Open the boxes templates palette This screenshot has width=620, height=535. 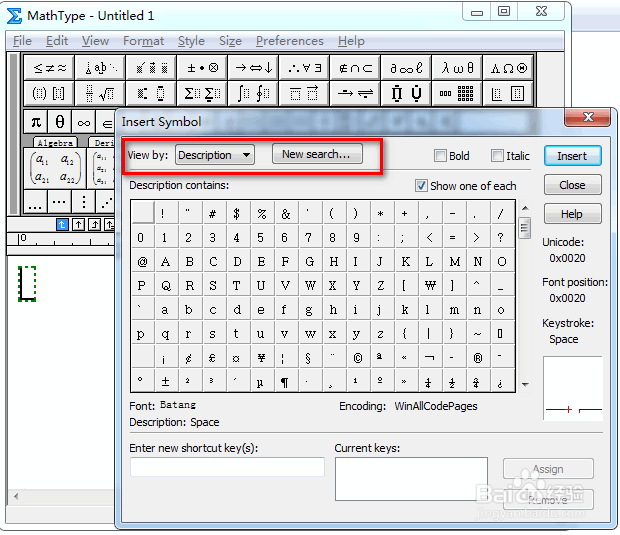pyautogui.click(x=508, y=93)
